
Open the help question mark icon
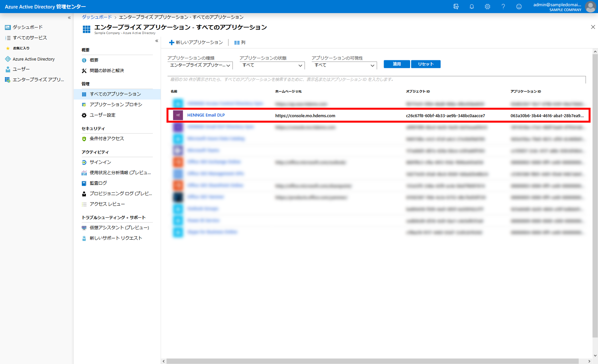(503, 6)
